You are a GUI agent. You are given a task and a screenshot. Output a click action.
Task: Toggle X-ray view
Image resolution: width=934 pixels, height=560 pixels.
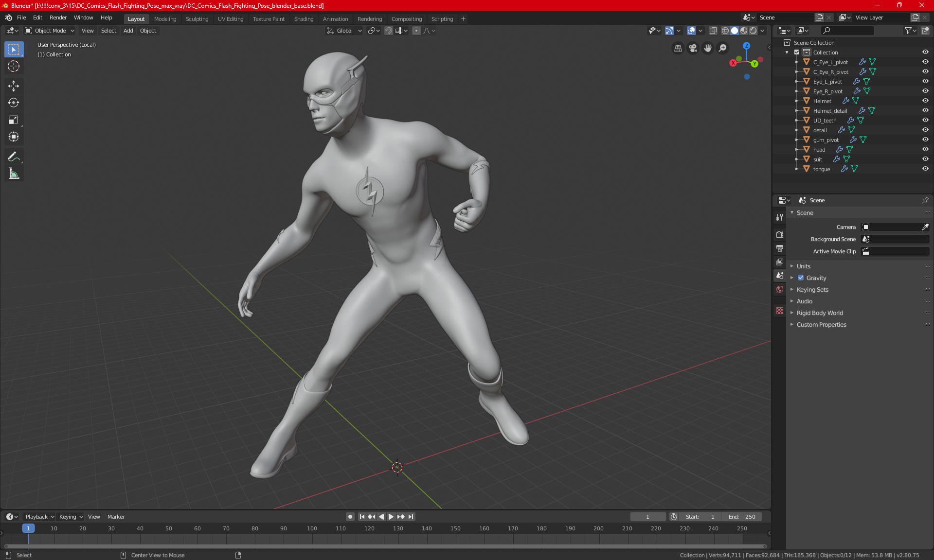click(713, 31)
